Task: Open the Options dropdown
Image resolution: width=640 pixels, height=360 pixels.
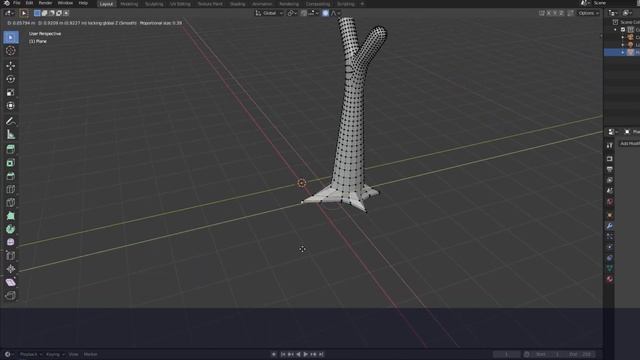Action: coord(589,13)
